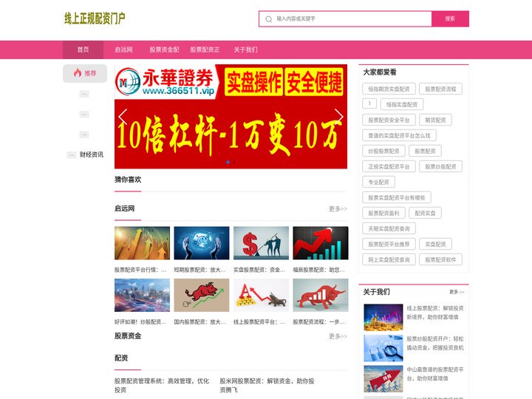Open thumbnail for 线上股票配资平台 article
The image size is (532, 399).
point(261,295)
